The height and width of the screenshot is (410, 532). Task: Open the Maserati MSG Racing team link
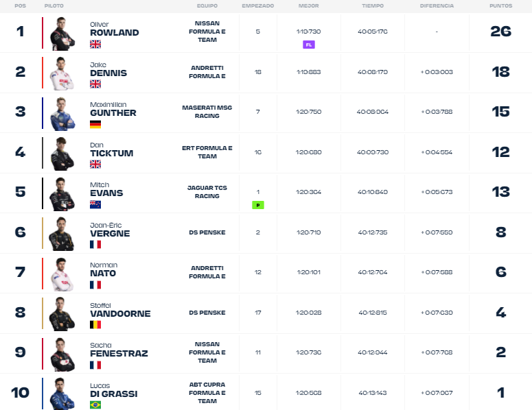(207, 112)
